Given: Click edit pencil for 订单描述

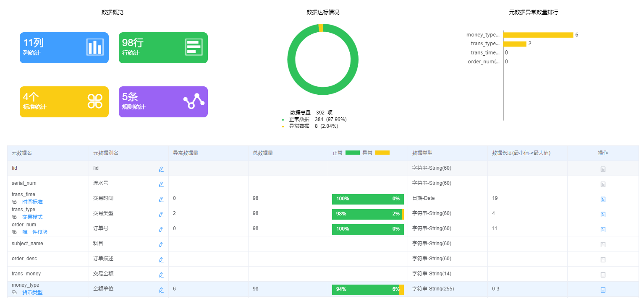Looking at the screenshot, I should (161, 260).
